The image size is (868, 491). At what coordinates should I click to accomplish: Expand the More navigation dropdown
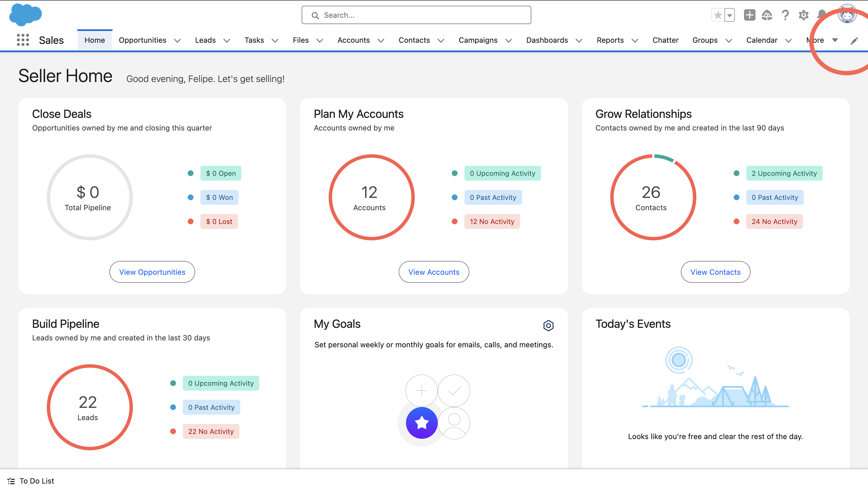point(822,40)
